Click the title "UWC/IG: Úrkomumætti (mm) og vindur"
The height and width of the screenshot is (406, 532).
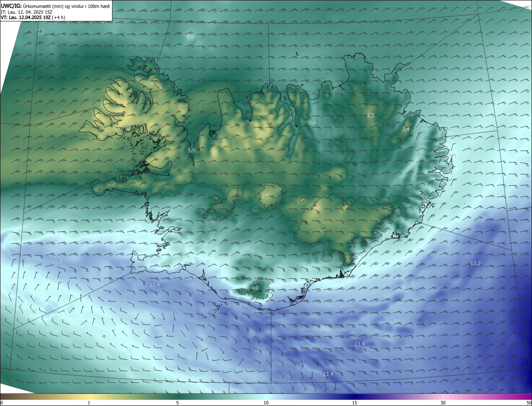coord(55,6)
